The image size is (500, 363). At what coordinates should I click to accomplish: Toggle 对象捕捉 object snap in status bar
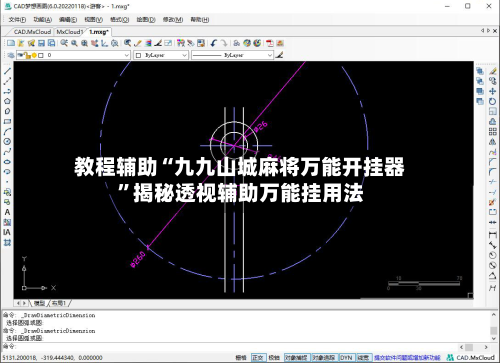(297, 358)
